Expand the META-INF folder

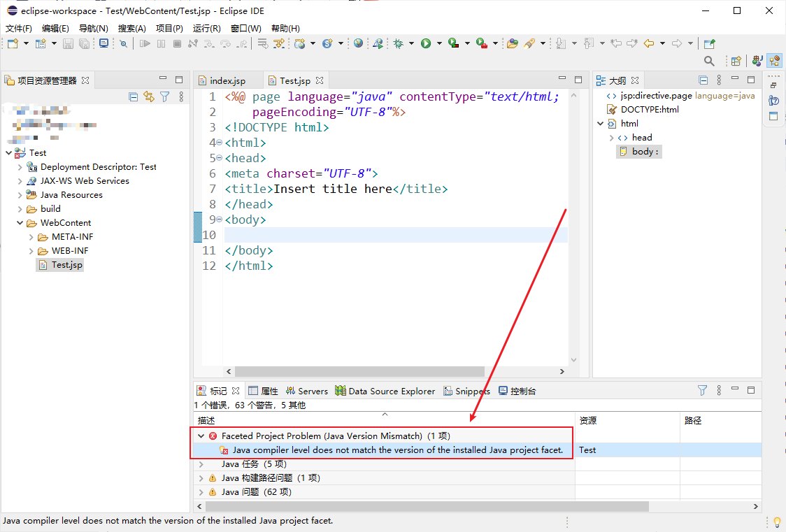(31, 237)
